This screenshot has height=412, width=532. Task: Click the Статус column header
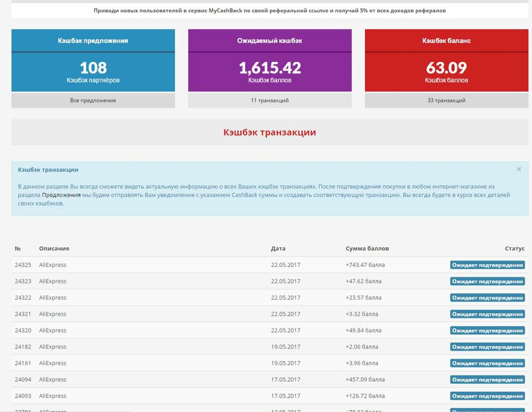point(514,249)
